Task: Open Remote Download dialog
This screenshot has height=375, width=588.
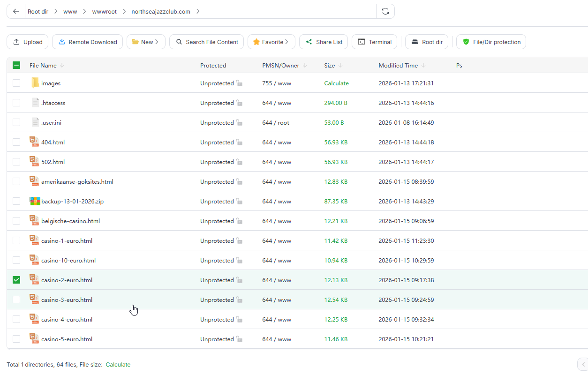Action: (x=88, y=42)
